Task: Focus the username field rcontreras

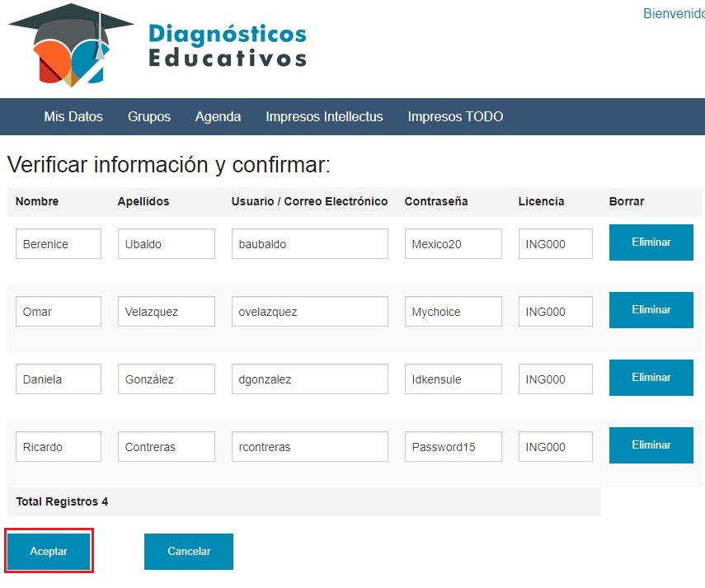Action: 310,446
